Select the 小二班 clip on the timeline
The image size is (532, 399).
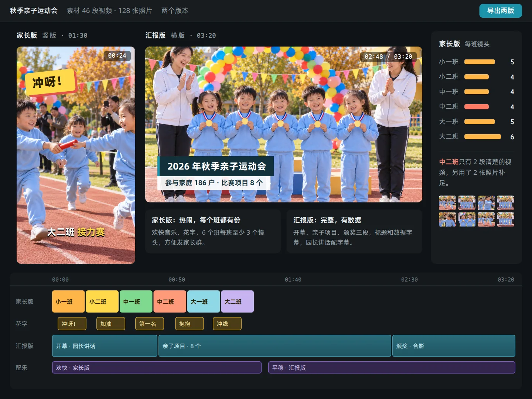pos(102,301)
